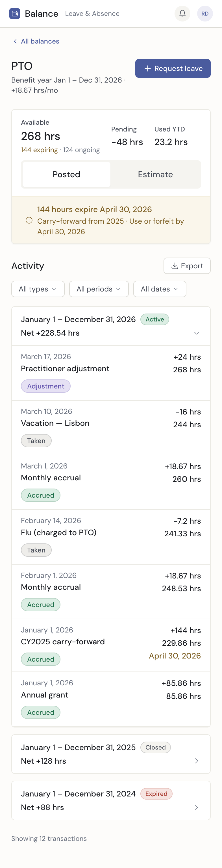222x868 pixels.
Task: Select the Active status badge
Action: tap(155, 319)
